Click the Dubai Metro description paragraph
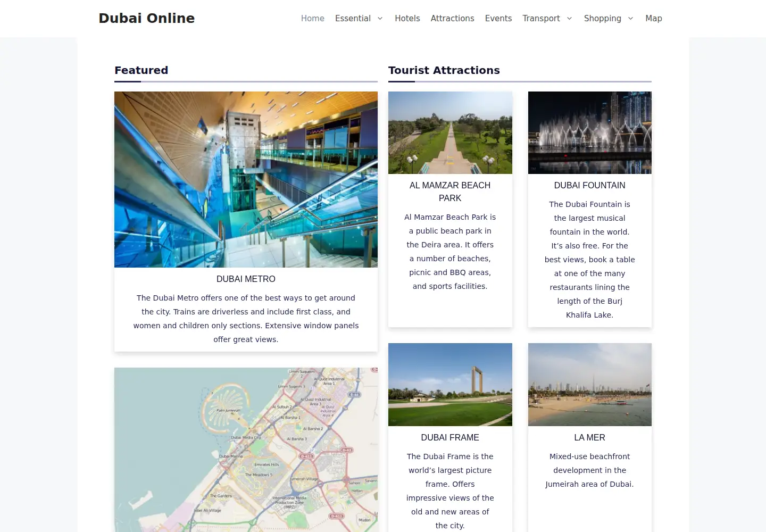This screenshot has width=766, height=532. pyautogui.click(x=246, y=319)
